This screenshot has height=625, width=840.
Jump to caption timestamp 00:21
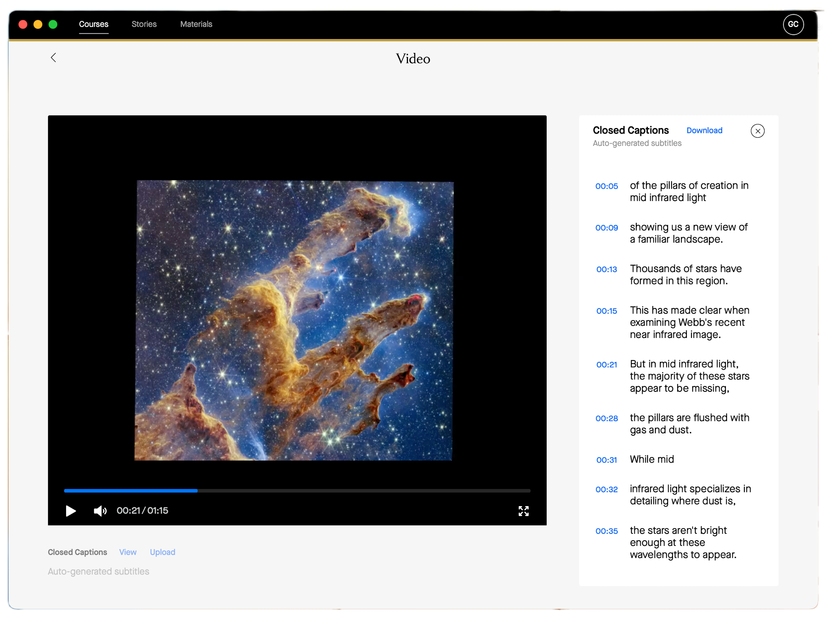click(607, 365)
